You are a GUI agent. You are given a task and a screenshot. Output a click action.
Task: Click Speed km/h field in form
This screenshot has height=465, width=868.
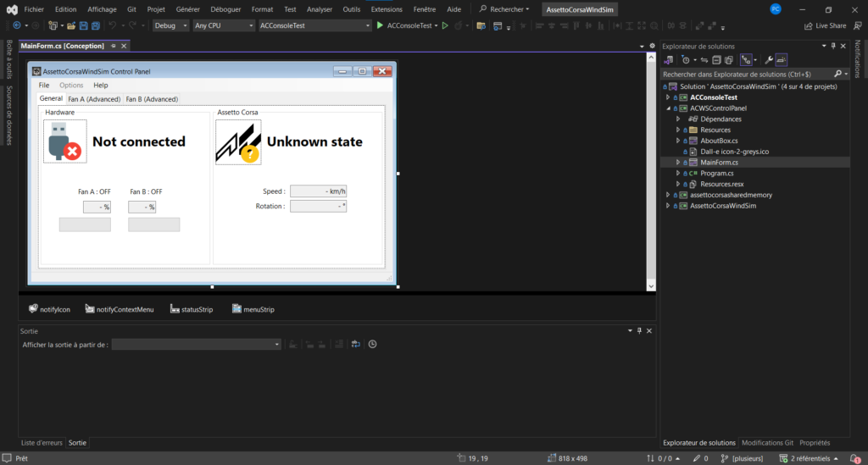point(319,191)
